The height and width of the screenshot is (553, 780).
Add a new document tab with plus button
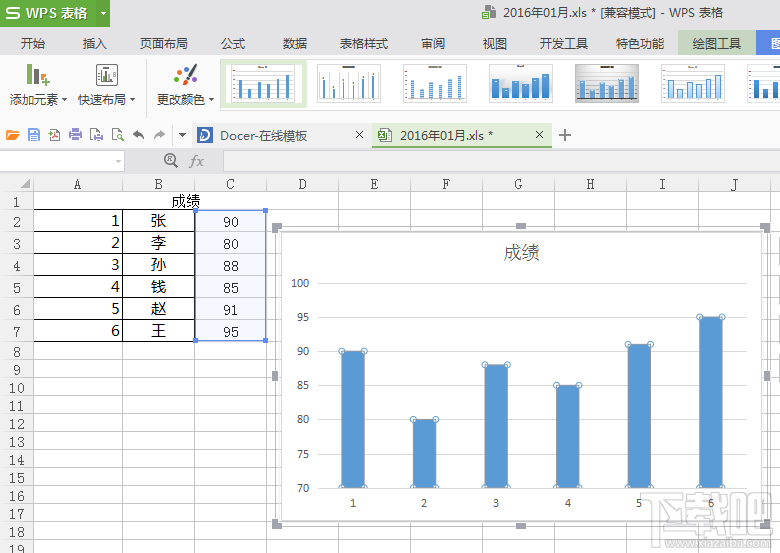(565, 135)
